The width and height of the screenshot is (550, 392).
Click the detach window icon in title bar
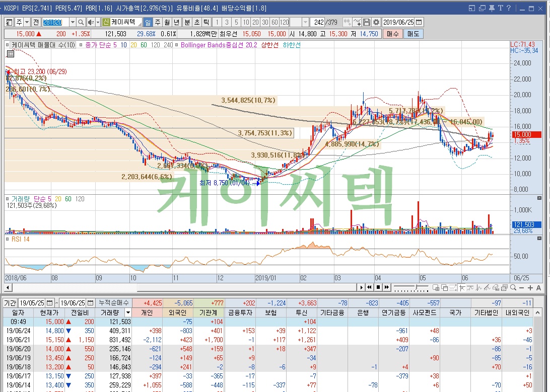(x=482, y=8)
